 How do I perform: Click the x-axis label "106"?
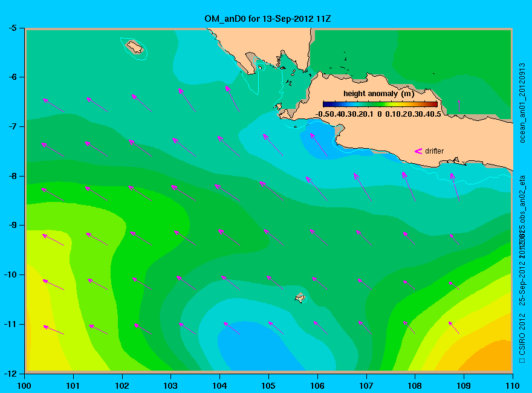(317, 386)
